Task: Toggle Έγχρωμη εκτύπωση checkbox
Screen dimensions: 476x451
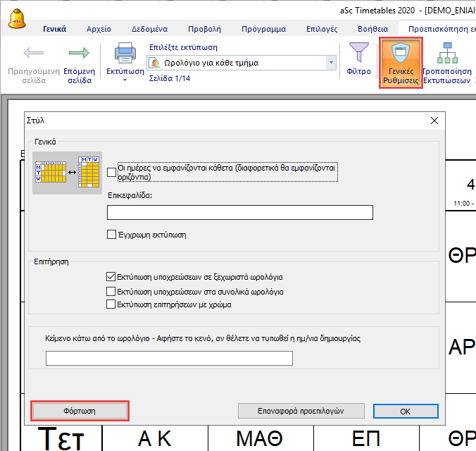Action: pos(111,235)
